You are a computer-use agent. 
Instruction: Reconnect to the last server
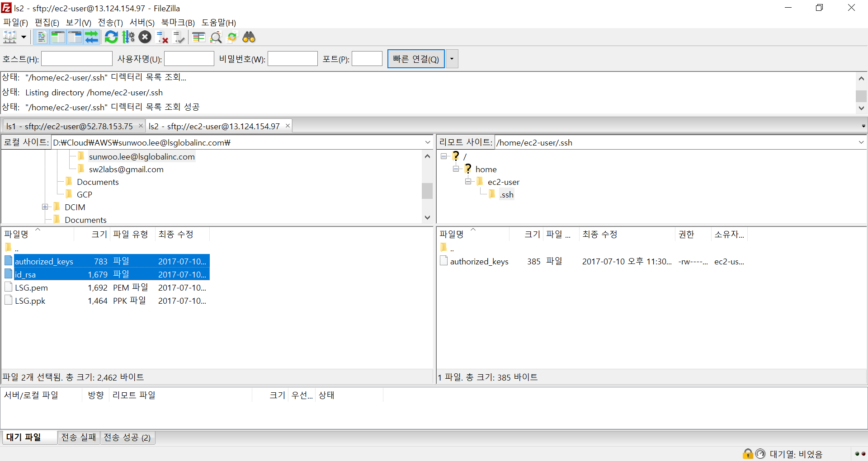pyautogui.click(x=179, y=37)
